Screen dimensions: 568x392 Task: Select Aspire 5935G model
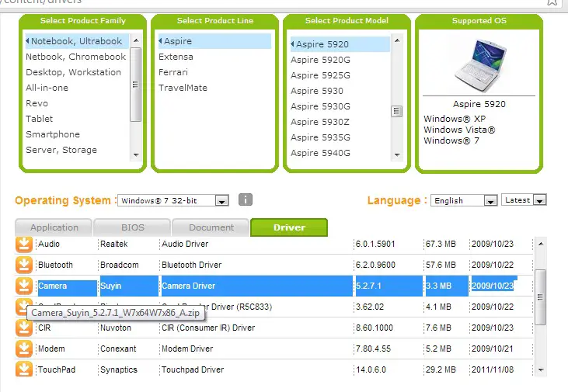point(320,137)
